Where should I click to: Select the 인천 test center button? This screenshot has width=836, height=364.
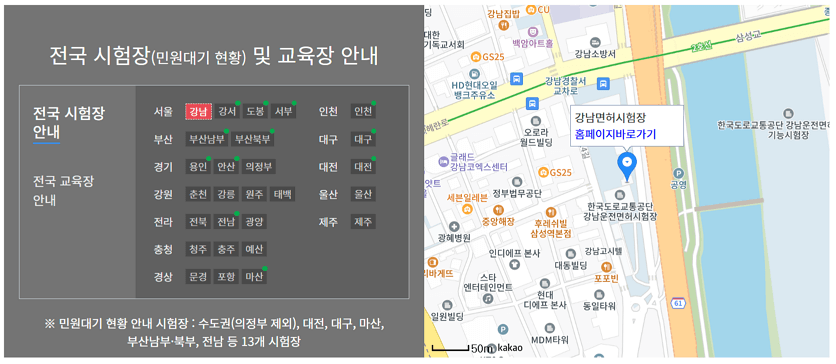[363, 111]
